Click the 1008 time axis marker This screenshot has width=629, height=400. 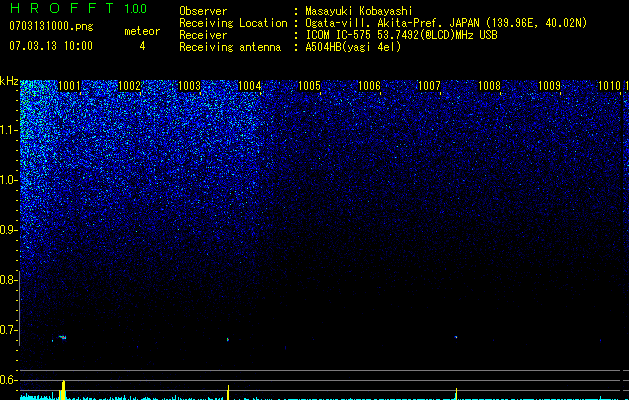(489, 86)
